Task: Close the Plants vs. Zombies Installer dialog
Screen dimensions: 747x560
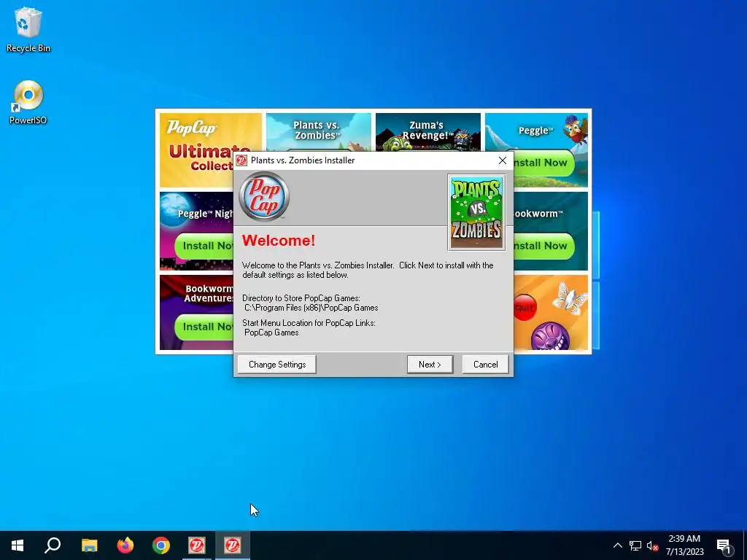Action: [x=502, y=160]
